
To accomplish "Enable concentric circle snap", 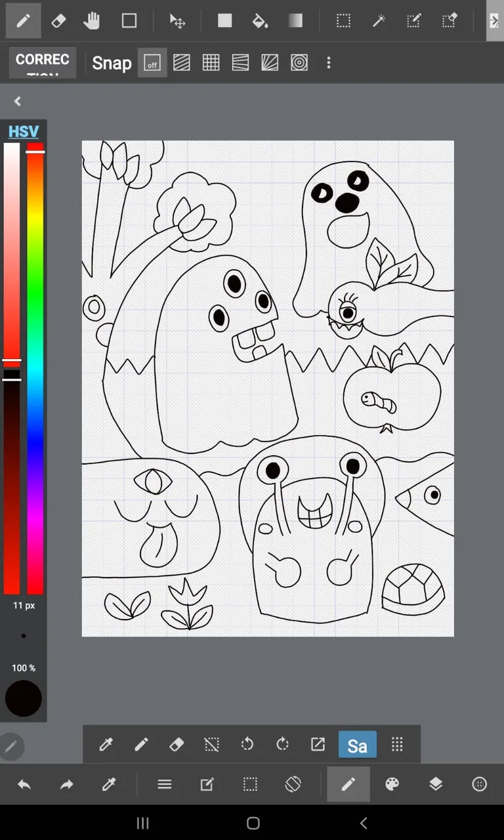I will 299,63.
